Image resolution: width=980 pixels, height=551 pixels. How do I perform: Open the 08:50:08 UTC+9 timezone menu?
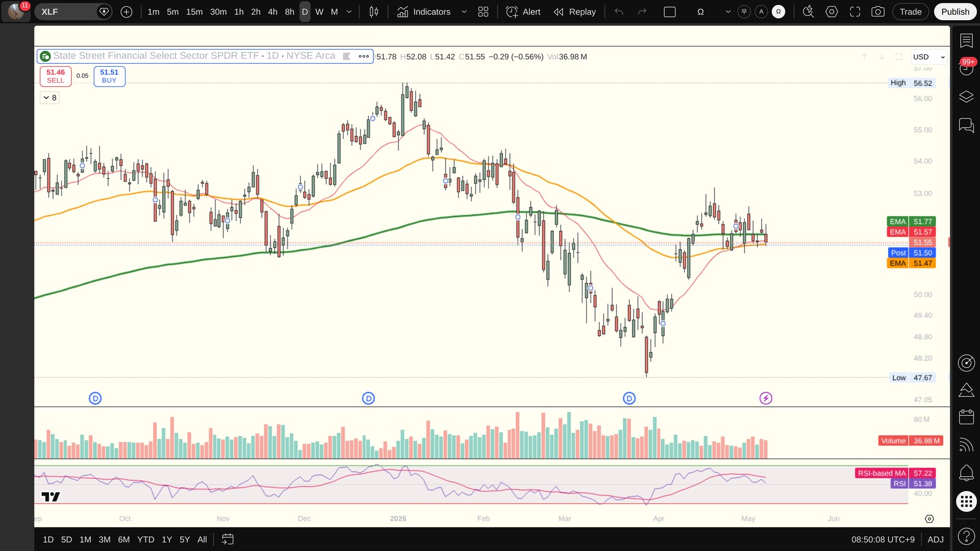(883, 539)
